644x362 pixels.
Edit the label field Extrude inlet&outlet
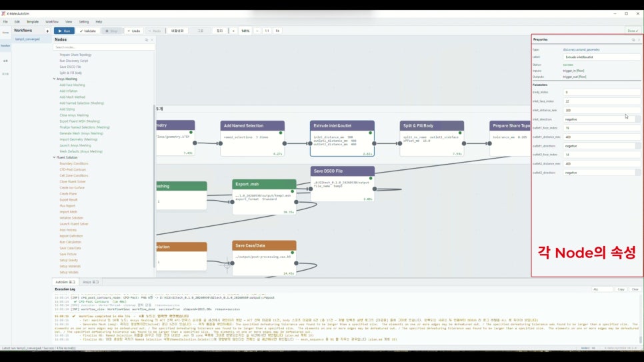point(602,57)
